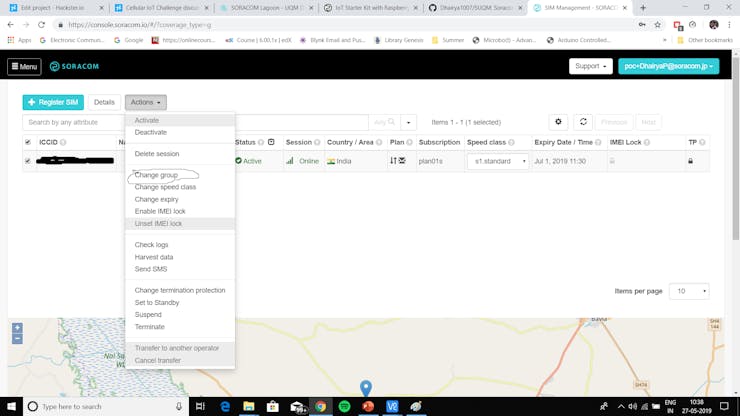This screenshot has height=416, width=740.
Task: Open Harvest data from menu
Action: pos(180,257)
